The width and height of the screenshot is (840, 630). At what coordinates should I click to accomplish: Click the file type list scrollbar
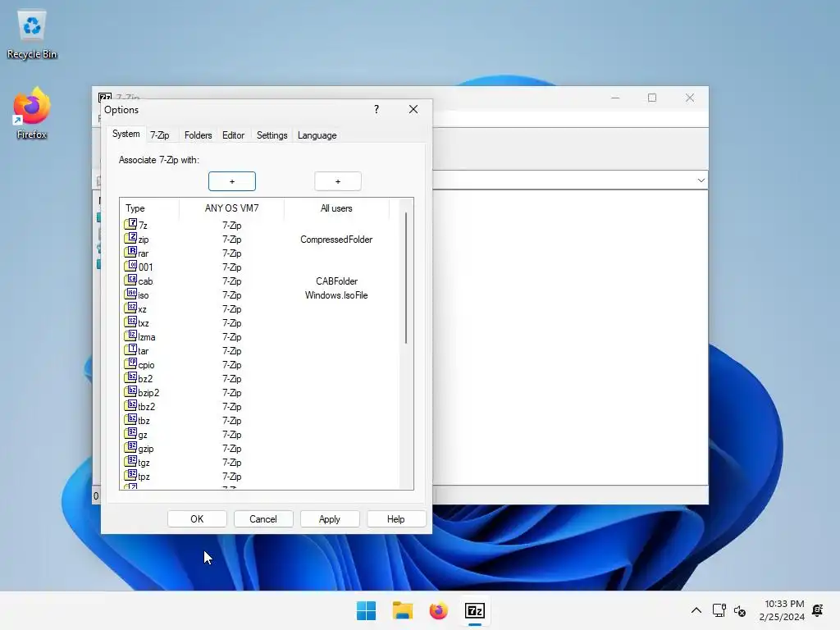pos(406,277)
